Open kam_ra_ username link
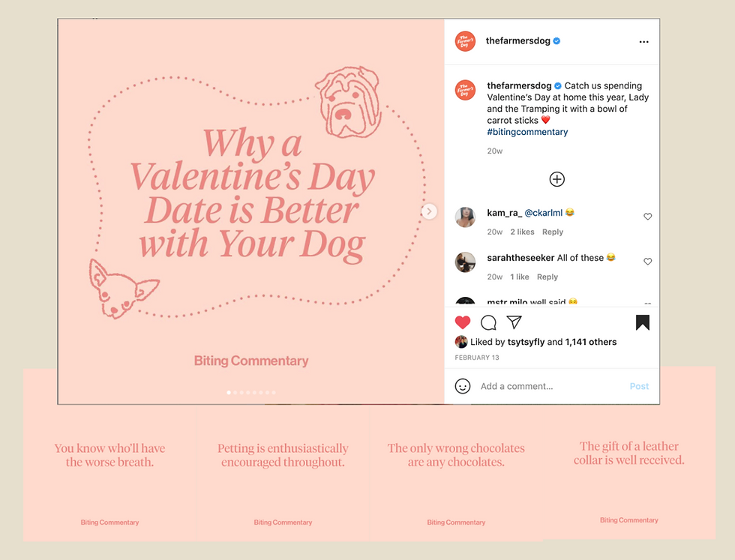 coord(504,213)
